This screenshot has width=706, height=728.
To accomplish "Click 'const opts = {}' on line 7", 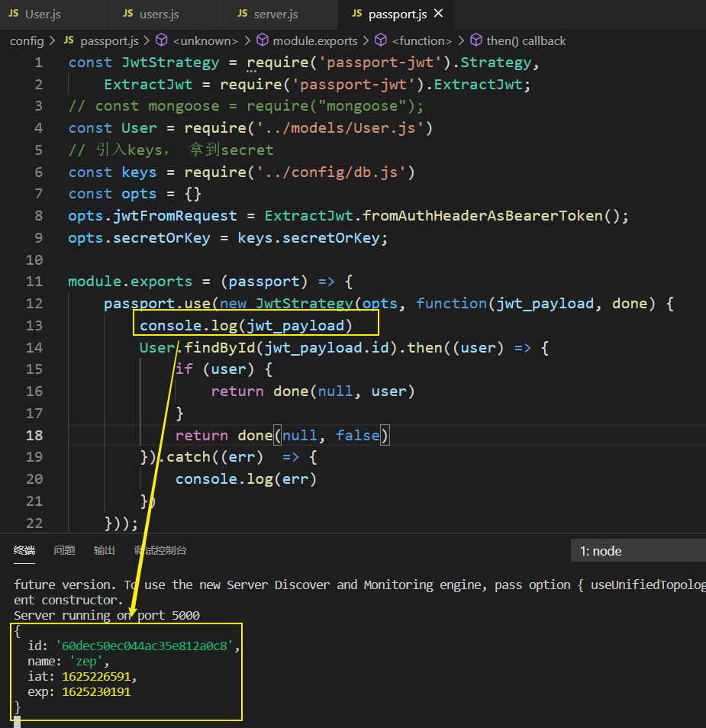I will 134,194.
